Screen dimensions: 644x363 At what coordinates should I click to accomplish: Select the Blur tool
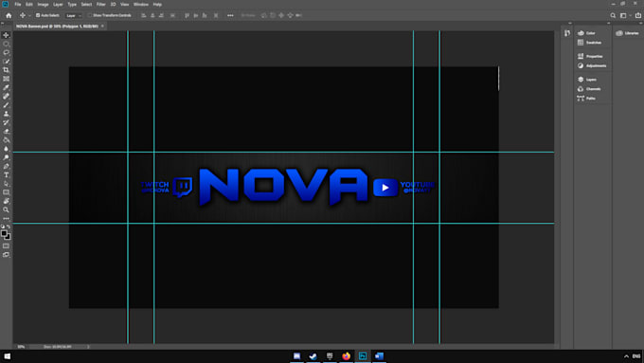point(6,149)
